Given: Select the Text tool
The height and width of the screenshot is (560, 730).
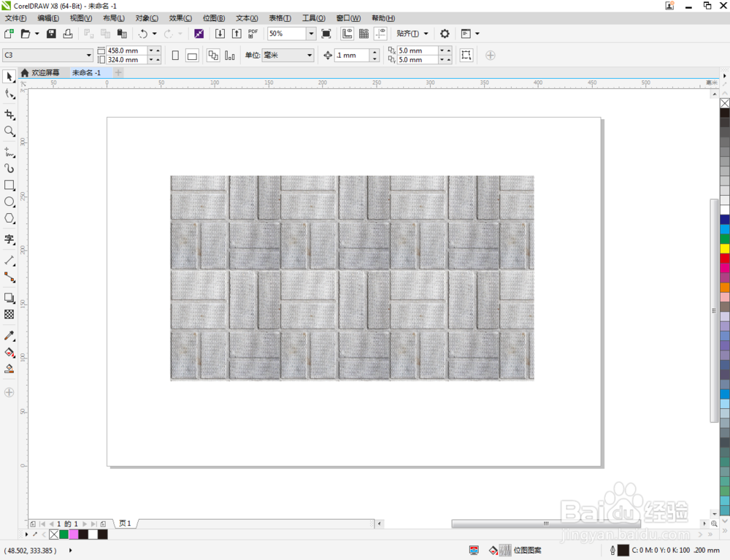Looking at the screenshot, I should pos(9,239).
